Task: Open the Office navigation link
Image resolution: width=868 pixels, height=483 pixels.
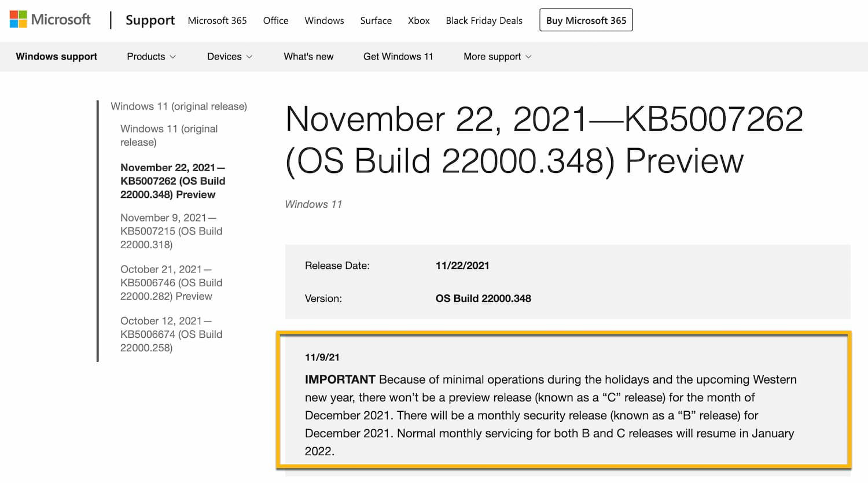Action: tap(275, 21)
